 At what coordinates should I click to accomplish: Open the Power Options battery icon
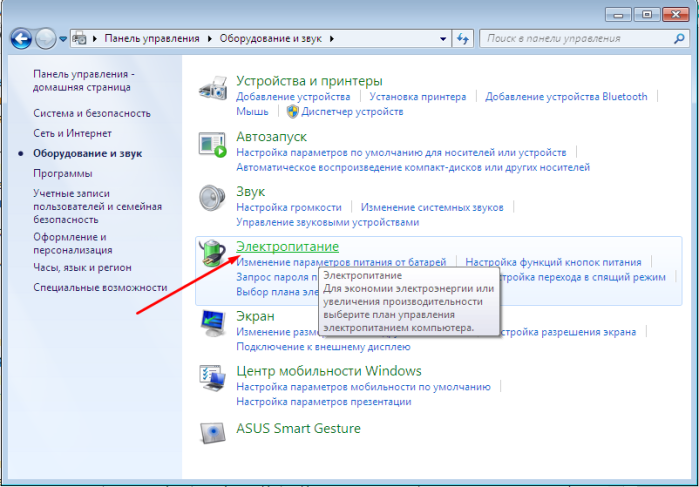211,253
